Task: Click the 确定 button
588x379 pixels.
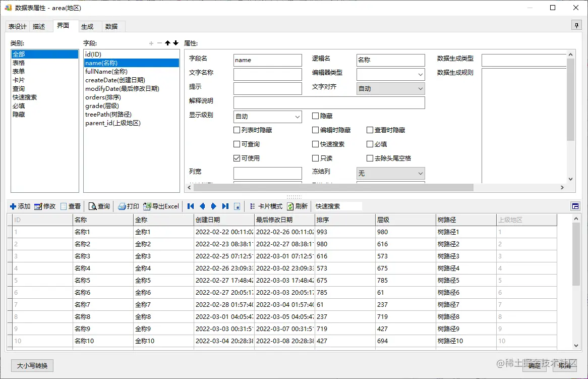Action: click(x=535, y=365)
